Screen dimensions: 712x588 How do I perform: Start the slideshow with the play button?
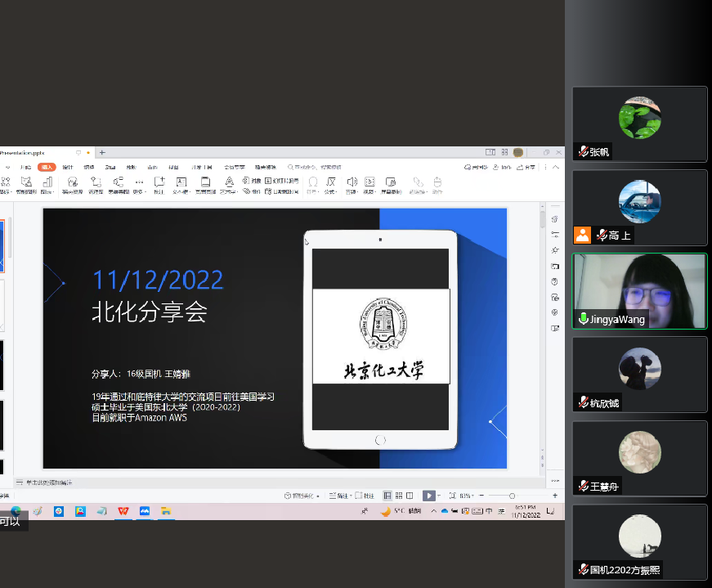click(x=428, y=496)
